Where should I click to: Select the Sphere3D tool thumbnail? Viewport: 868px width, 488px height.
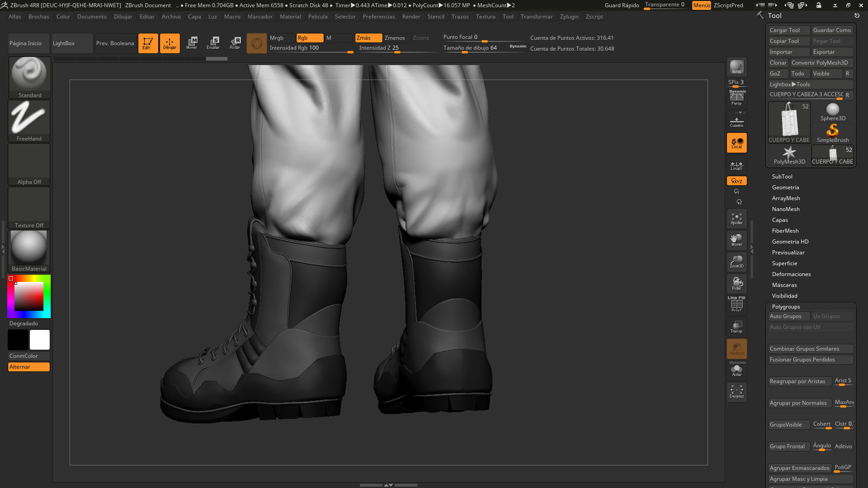(833, 112)
